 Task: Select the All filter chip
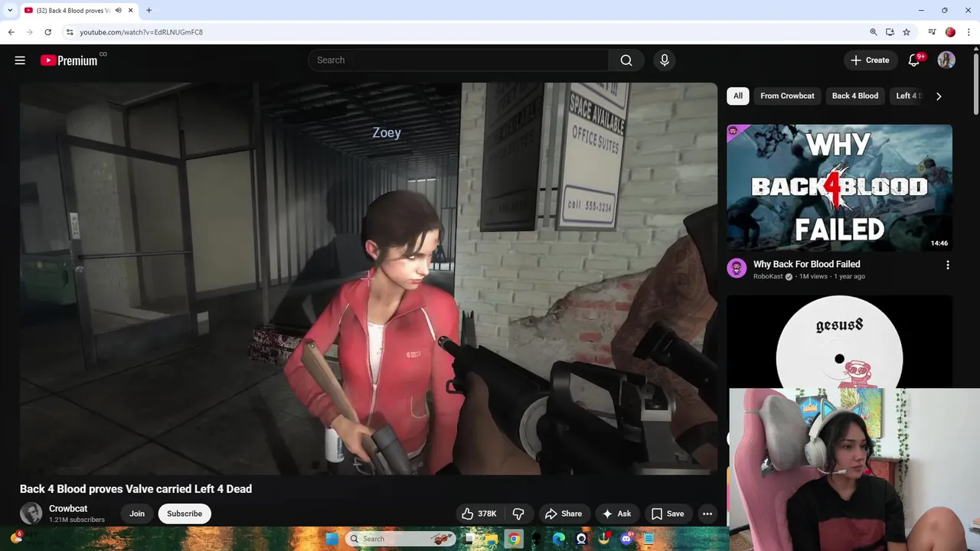738,96
